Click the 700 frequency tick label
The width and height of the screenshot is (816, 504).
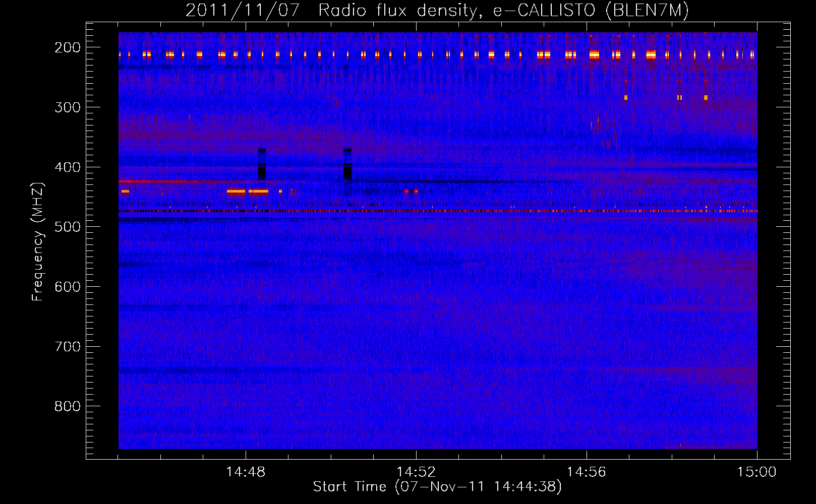tap(67, 347)
